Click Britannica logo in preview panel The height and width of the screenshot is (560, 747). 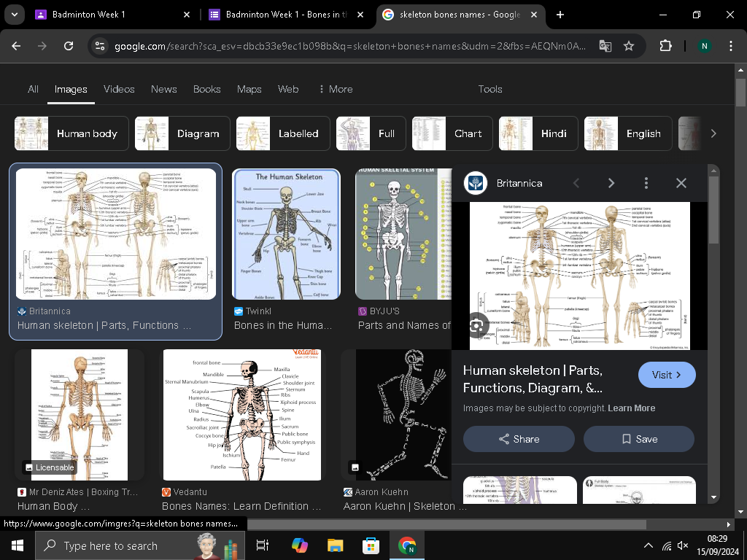(476, 183)
